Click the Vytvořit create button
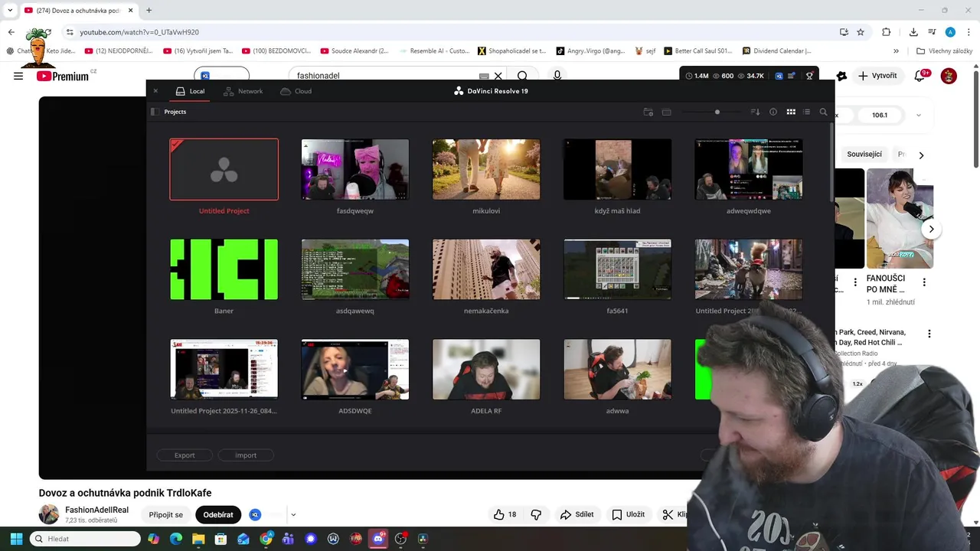 pyautogui.click(x=877, y=76)
